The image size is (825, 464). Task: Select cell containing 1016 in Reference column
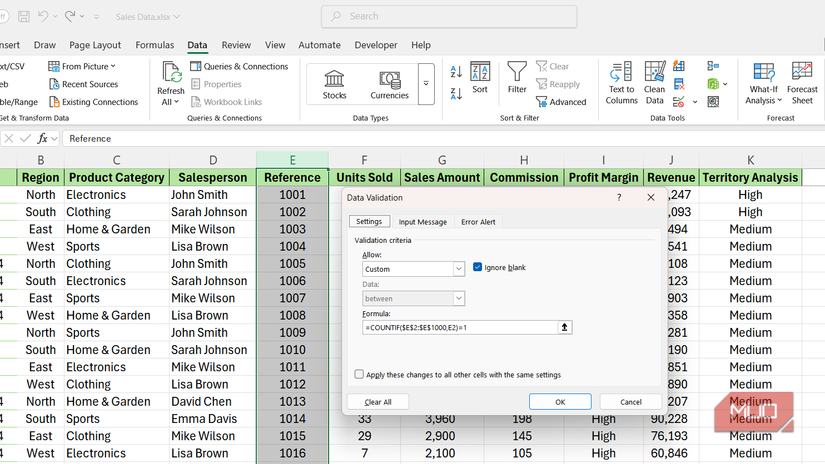(293, 453)
